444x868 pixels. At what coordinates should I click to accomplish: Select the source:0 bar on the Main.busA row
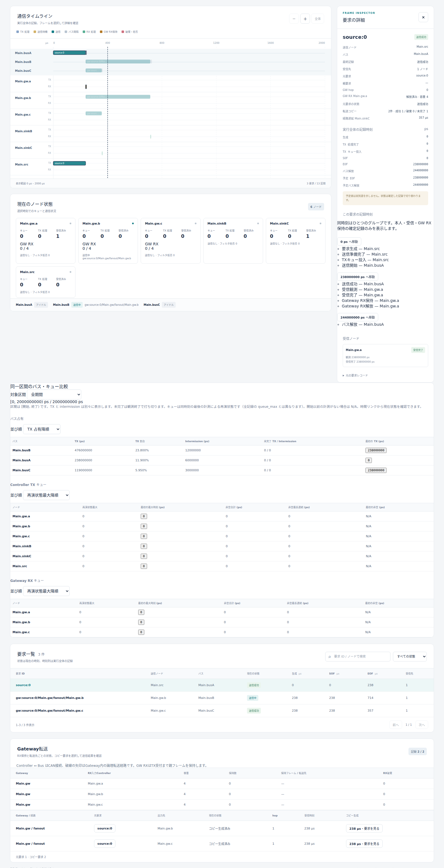[x=70, y=53]
